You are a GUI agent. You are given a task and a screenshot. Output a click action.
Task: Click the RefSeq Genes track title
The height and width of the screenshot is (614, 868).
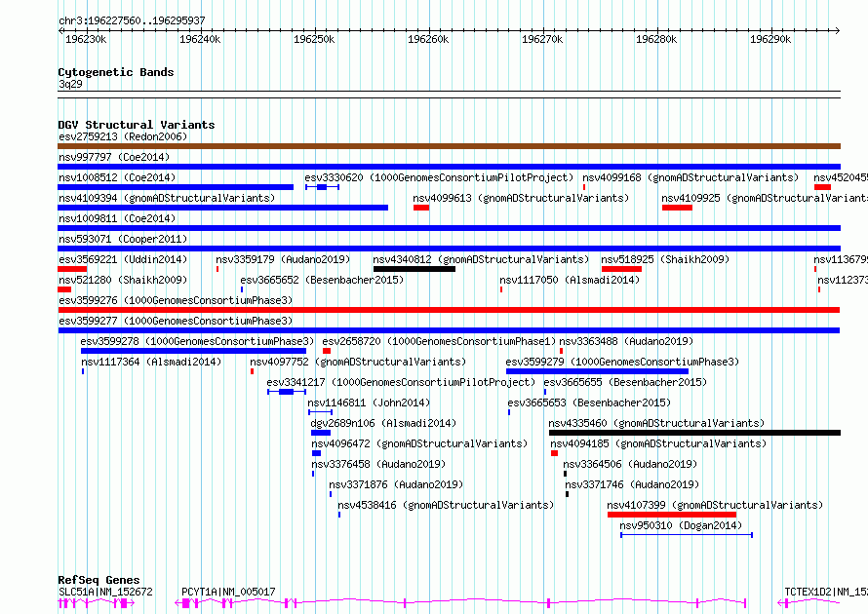[99, 580]
